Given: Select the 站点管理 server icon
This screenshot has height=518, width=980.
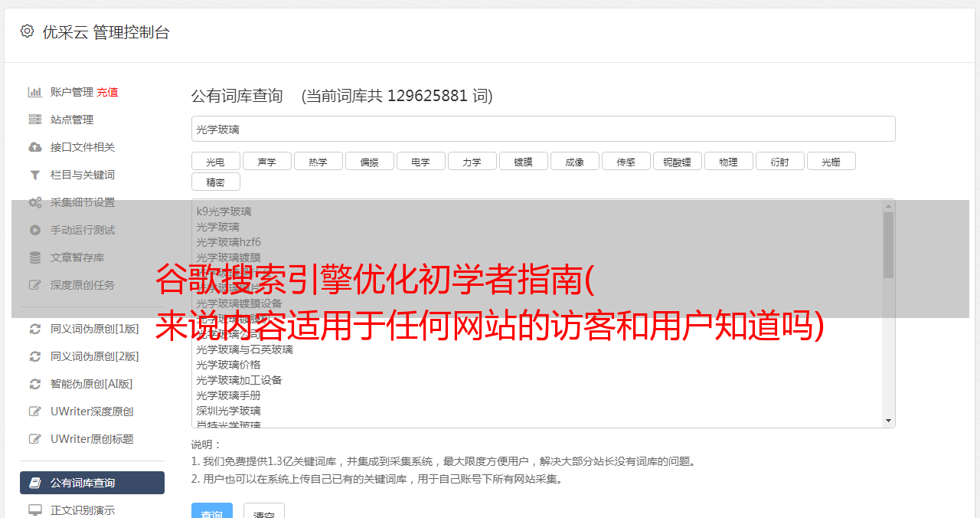Looking at the screenshot, I should (x=35, y=120).
